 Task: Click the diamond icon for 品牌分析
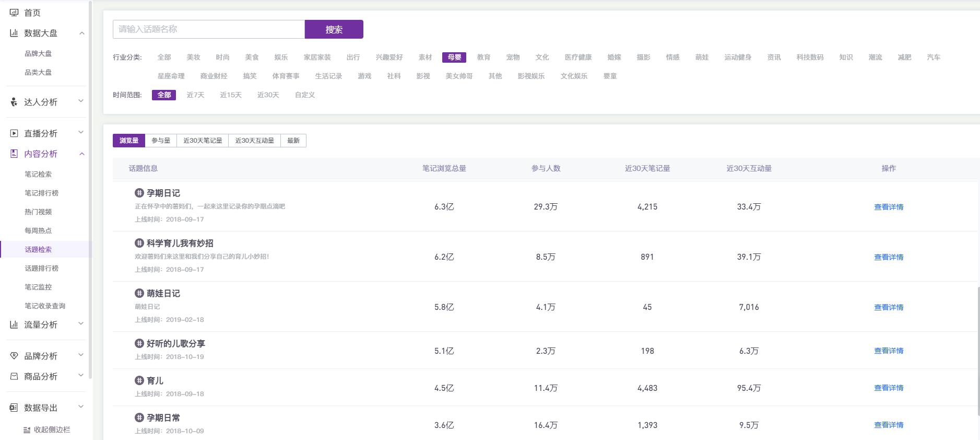[14, 356]
